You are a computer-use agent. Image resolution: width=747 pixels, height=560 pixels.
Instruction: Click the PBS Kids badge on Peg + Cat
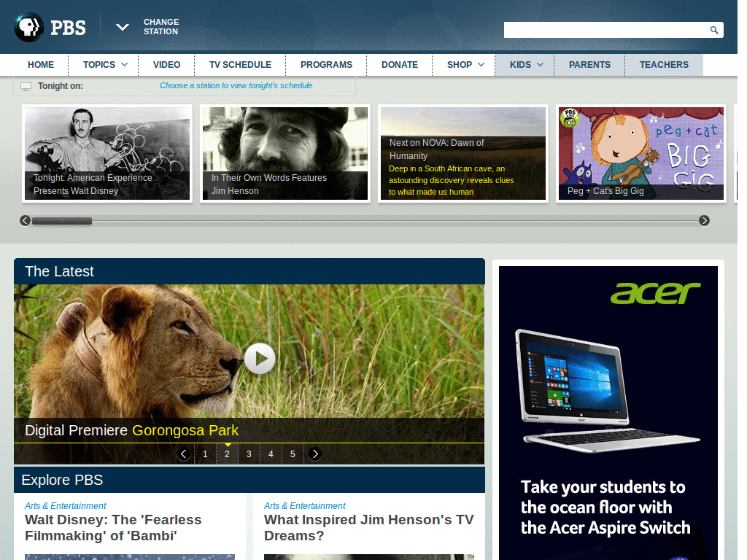(x=570, y=117)
